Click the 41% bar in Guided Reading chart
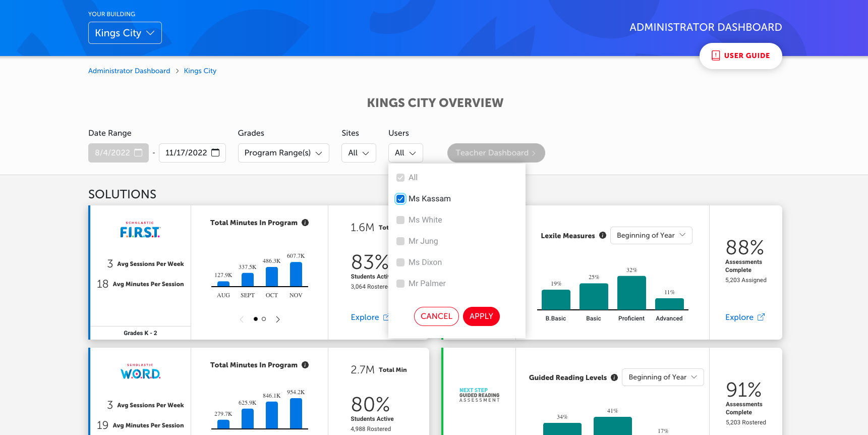The image size is (868, 435). [613, 426]
